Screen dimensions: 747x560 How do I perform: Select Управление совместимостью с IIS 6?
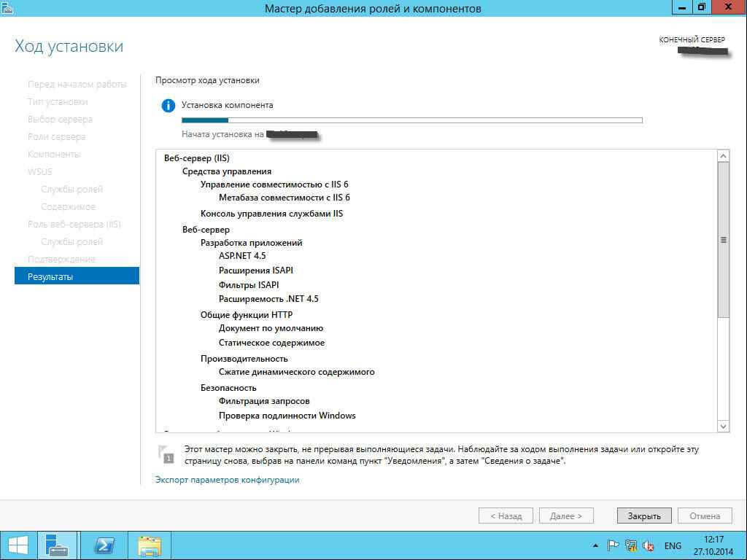click(274, 184)
